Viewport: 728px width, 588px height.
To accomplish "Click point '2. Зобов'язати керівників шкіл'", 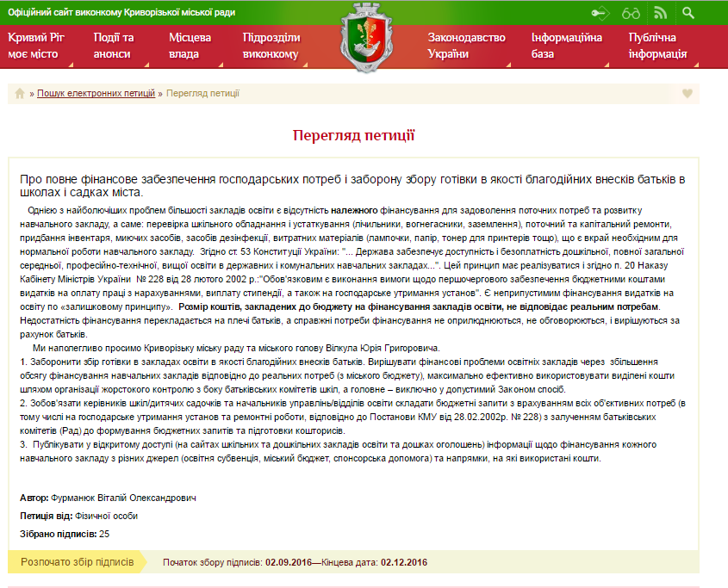I will tap(353, 417).
